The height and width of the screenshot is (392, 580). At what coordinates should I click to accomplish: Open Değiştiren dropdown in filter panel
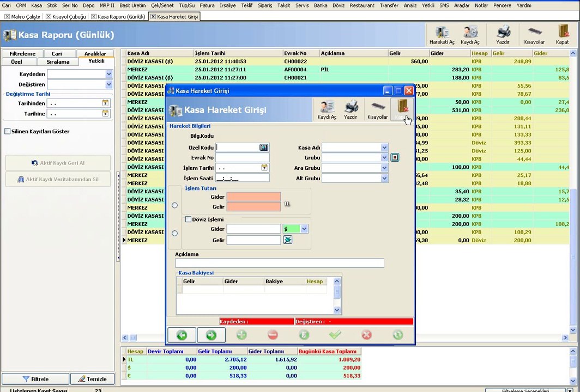pyautogui.click(x=109, y=84)
